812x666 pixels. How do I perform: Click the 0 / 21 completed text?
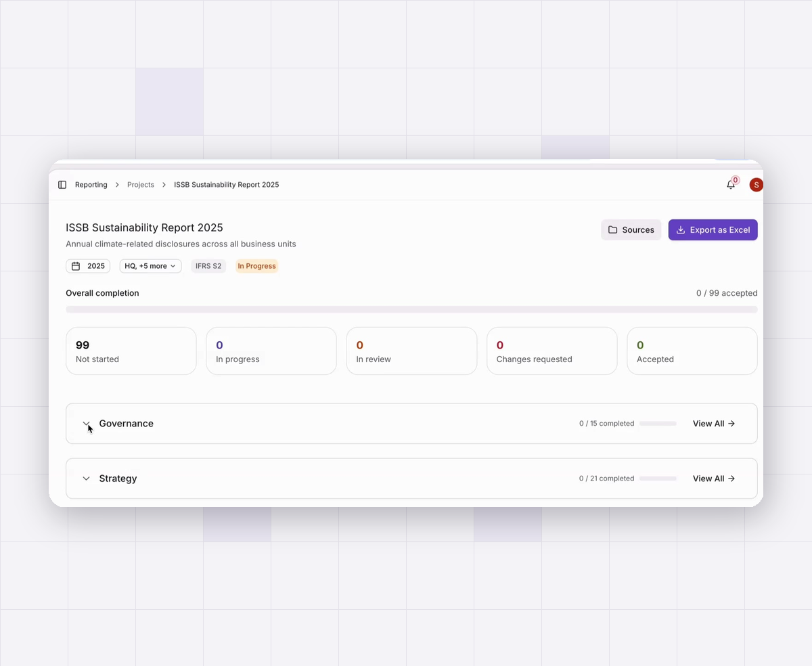click(606, 479)
